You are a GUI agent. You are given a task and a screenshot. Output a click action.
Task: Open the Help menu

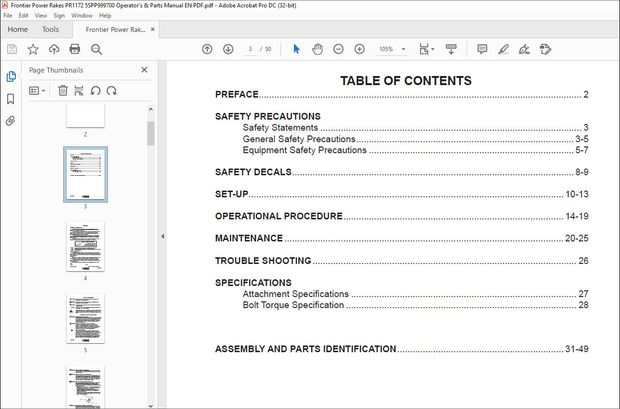(105, 15)
